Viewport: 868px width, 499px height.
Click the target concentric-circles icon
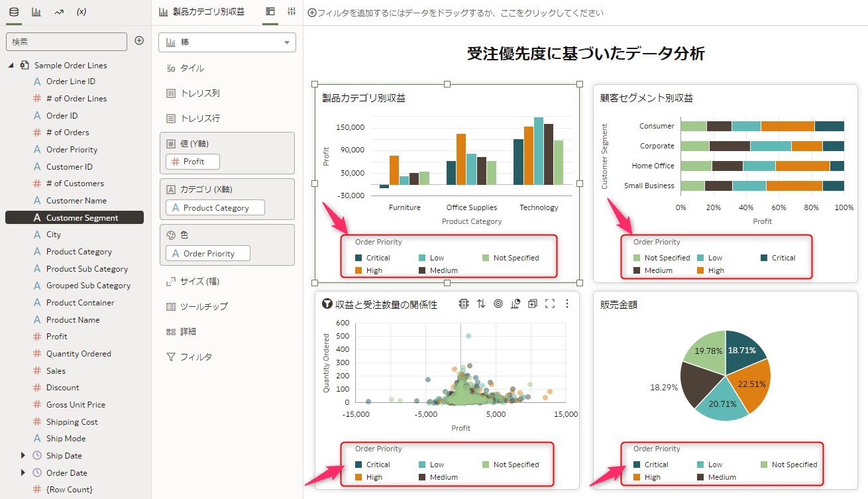coord(498,304)
